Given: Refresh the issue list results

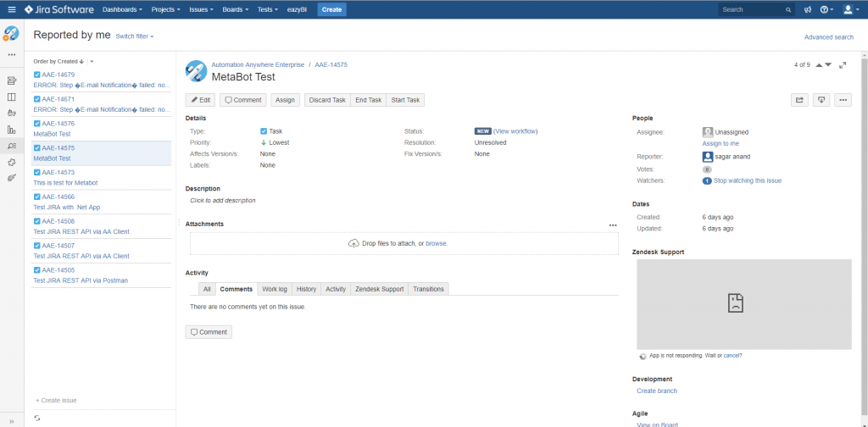Looking at the screenshot, I should pyautogui.click(x=37, y=418).
